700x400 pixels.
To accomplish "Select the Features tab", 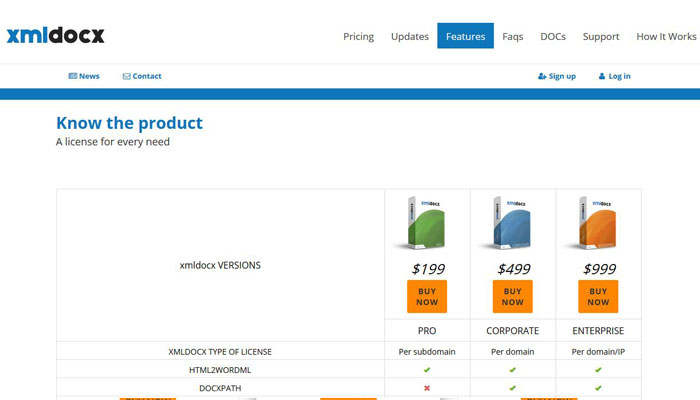I will tap(465, 36).
